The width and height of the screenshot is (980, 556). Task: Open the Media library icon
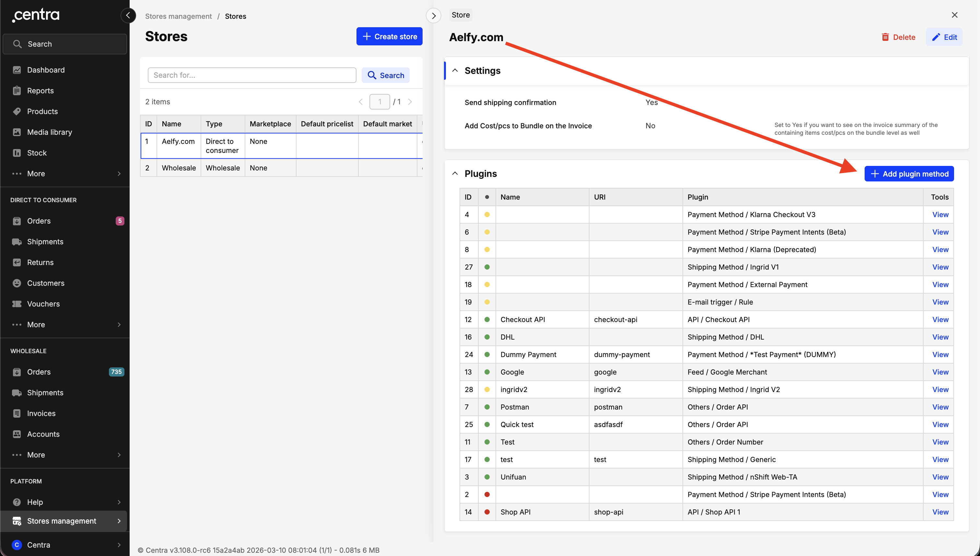(x=17, y=132)
